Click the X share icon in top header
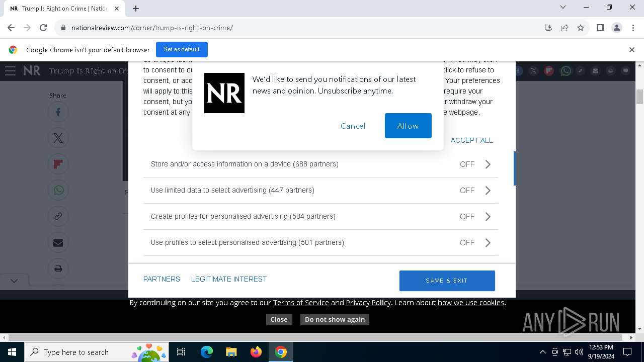 pos(533,71)
